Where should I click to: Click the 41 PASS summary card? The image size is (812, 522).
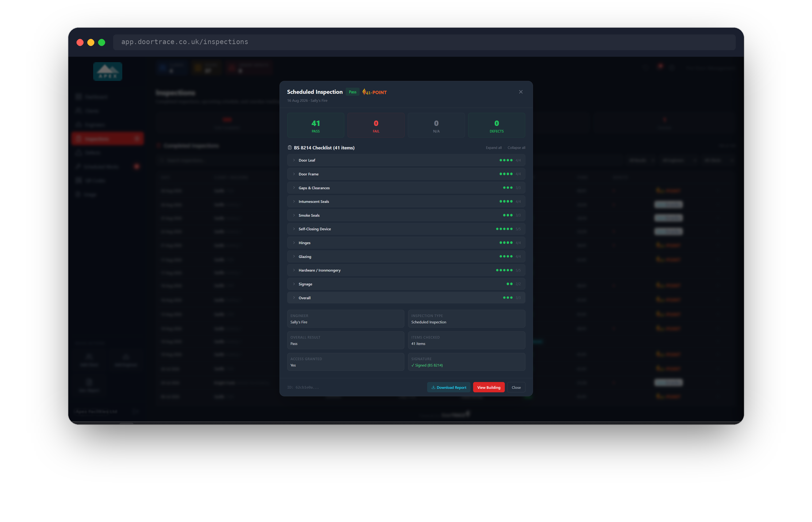[x=315, y=125]
